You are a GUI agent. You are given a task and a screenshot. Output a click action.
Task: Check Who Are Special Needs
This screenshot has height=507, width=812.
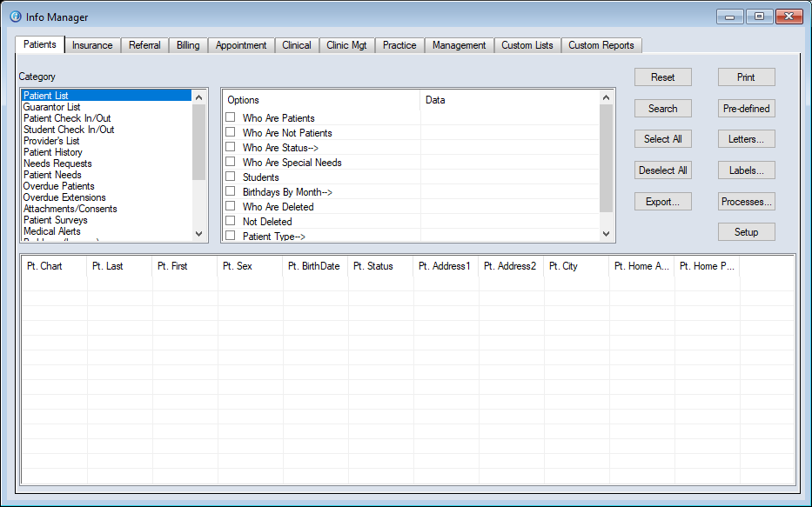[x=232, y=163]
